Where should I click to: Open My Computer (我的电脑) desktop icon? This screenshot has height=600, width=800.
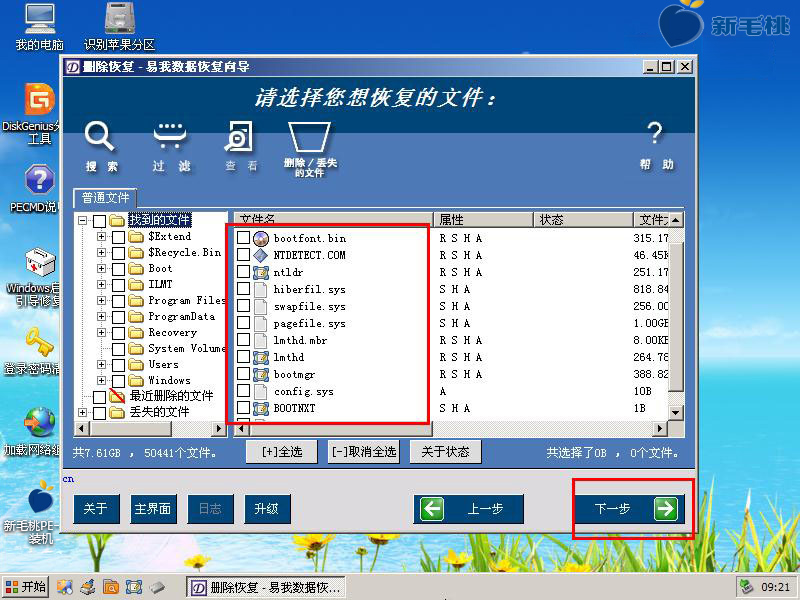39,19
